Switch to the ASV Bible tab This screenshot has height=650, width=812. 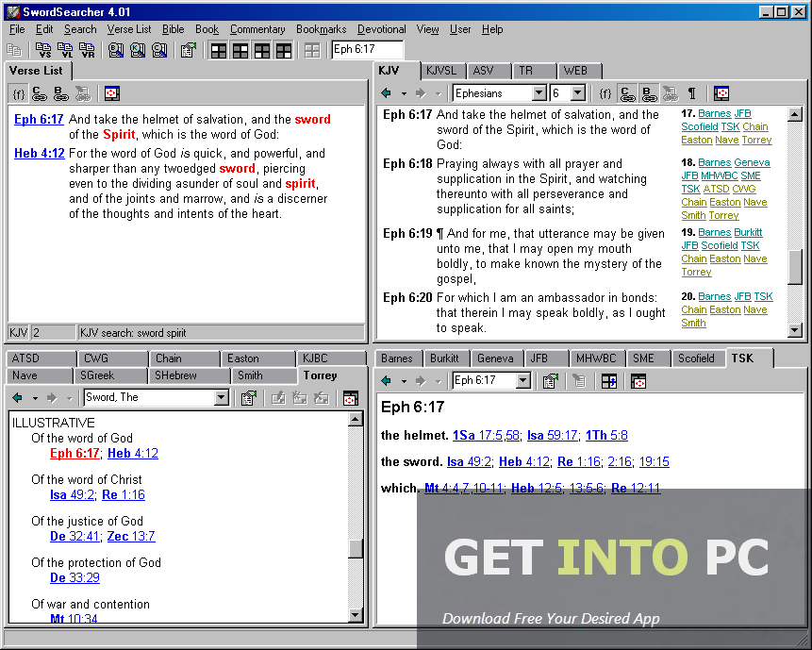click(x=488, y=71)
